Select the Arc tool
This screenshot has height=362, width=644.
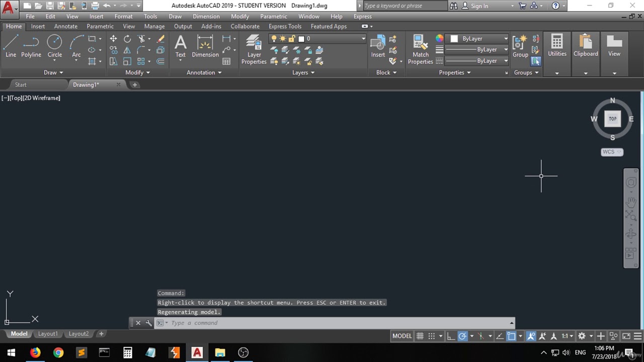point(76,46)
